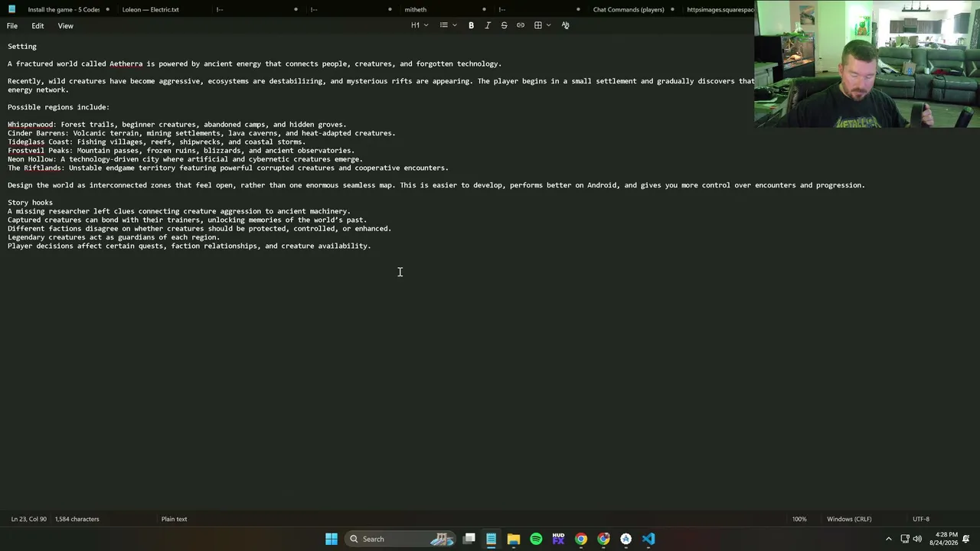Screen dimensions: 980x551
Task: Open the Edit menu
Action: [38, 26]
